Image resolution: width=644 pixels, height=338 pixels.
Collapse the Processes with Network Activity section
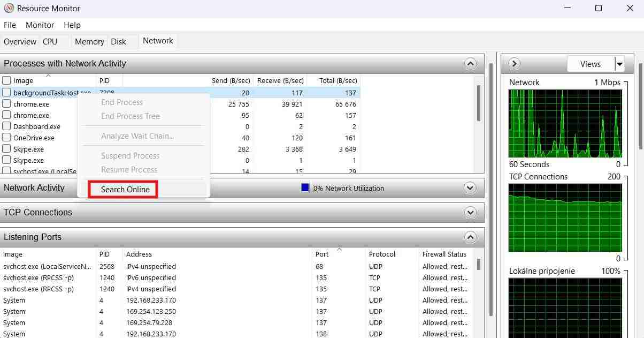(x=470, y=64)
